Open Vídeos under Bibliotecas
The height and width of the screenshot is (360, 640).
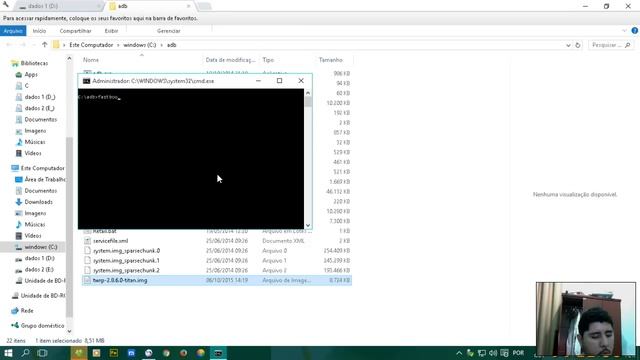(x=33, y=153)
